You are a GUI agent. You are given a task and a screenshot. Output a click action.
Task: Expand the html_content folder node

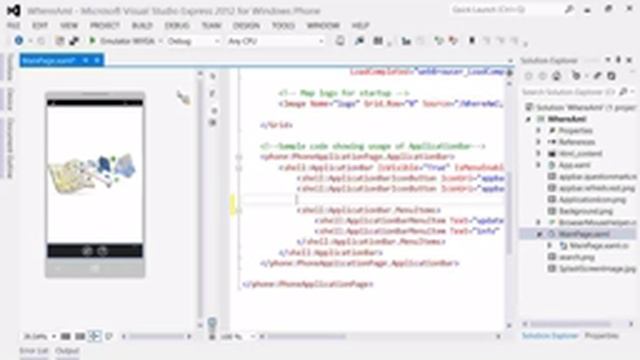pyautogui.click(x=539, y=153)
